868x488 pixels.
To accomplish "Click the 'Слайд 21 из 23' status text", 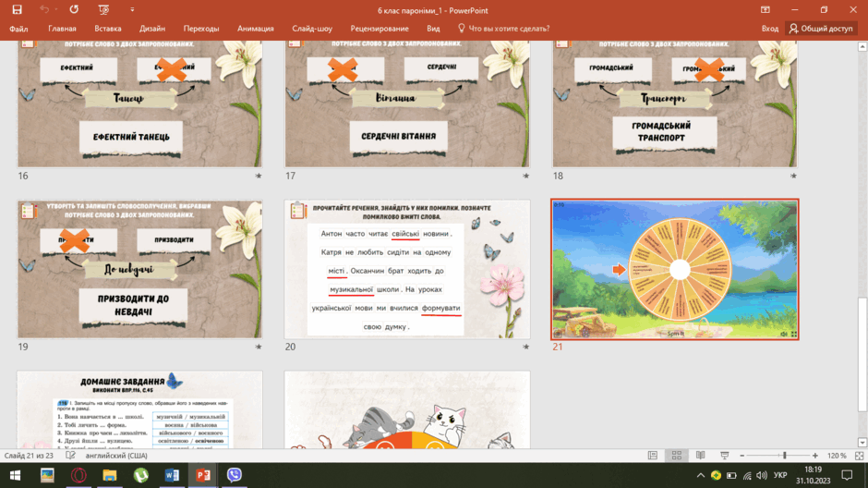I will (x=29, y=456).
